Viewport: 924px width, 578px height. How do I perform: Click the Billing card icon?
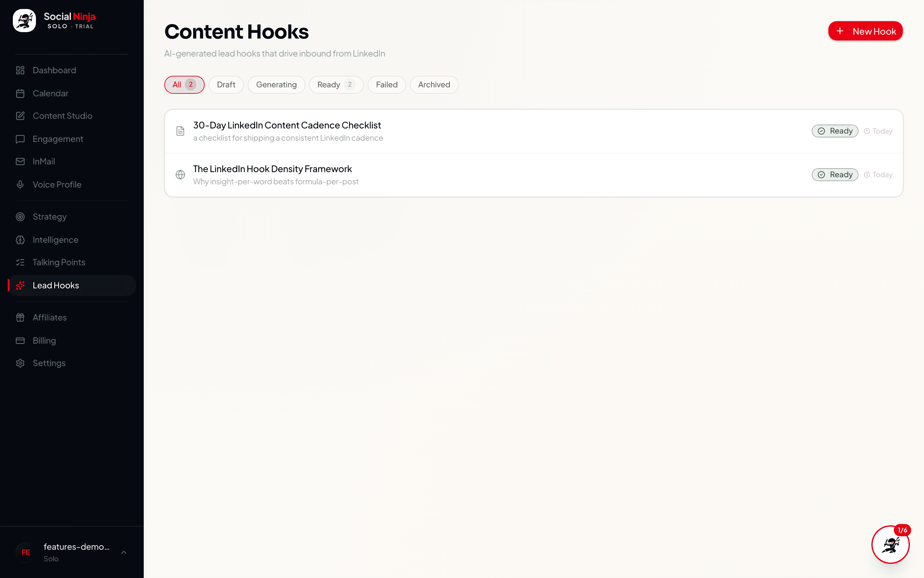tap(20, 341)
